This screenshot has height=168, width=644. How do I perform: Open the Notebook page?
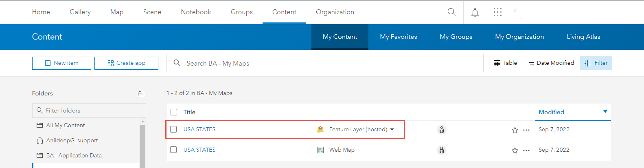click(x=196, y=12)
